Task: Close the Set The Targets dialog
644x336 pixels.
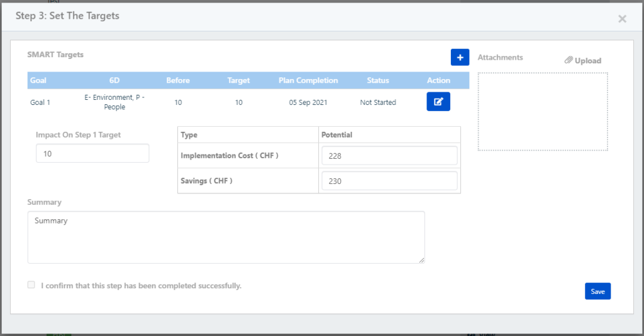Action: [622, 18]
